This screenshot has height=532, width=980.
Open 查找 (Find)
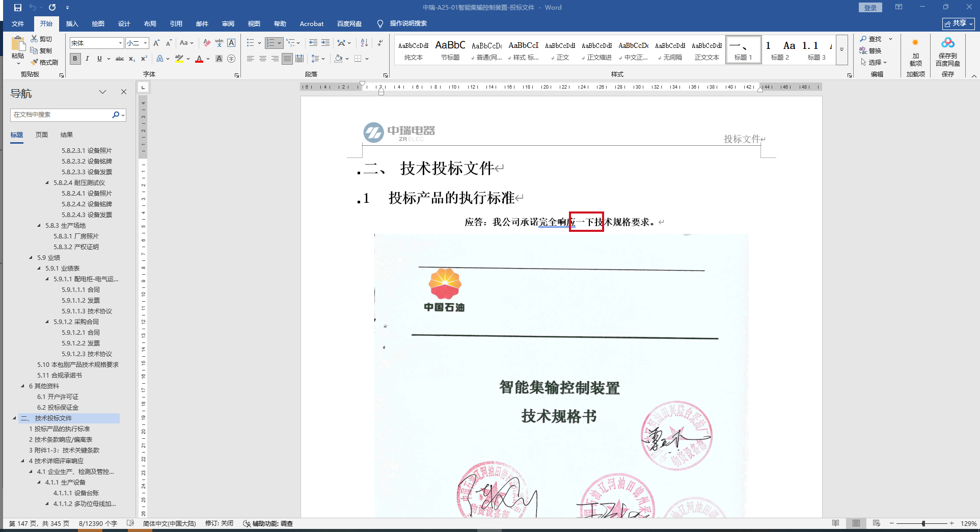point(870,39)
